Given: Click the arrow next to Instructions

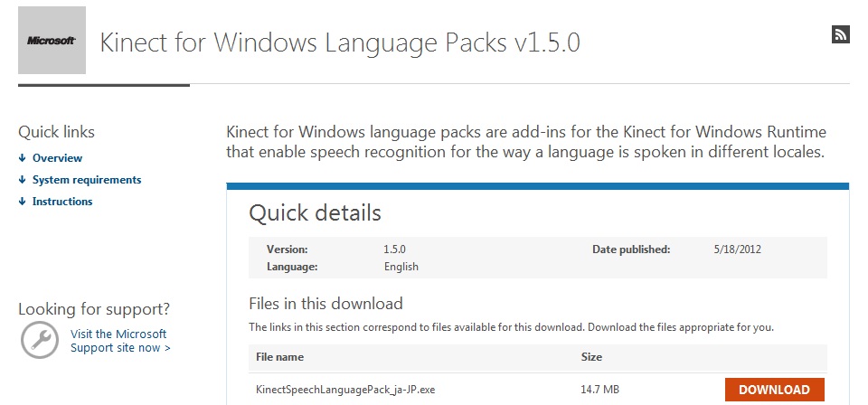Looking at the screenshot, I should coord(23,202).
